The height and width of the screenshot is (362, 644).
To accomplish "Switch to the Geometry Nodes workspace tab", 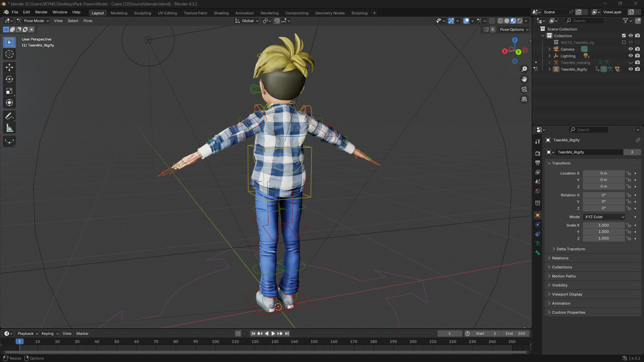I will tap(330, 13).
